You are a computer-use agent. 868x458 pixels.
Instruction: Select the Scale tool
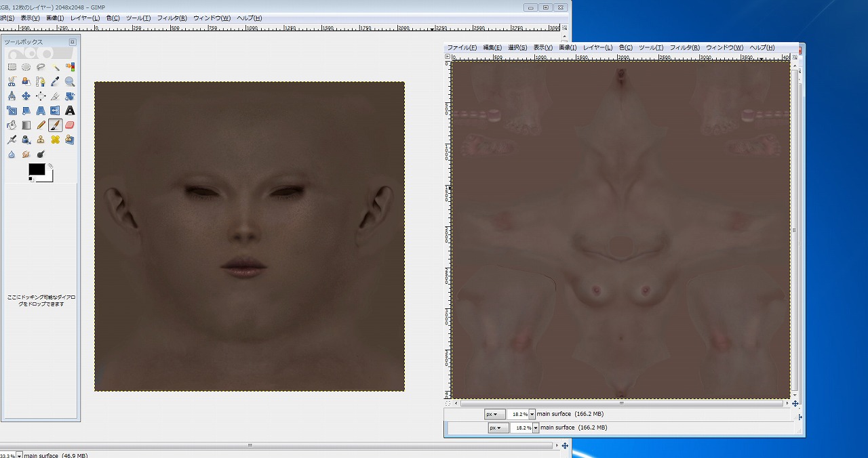(x=12, y=110)
